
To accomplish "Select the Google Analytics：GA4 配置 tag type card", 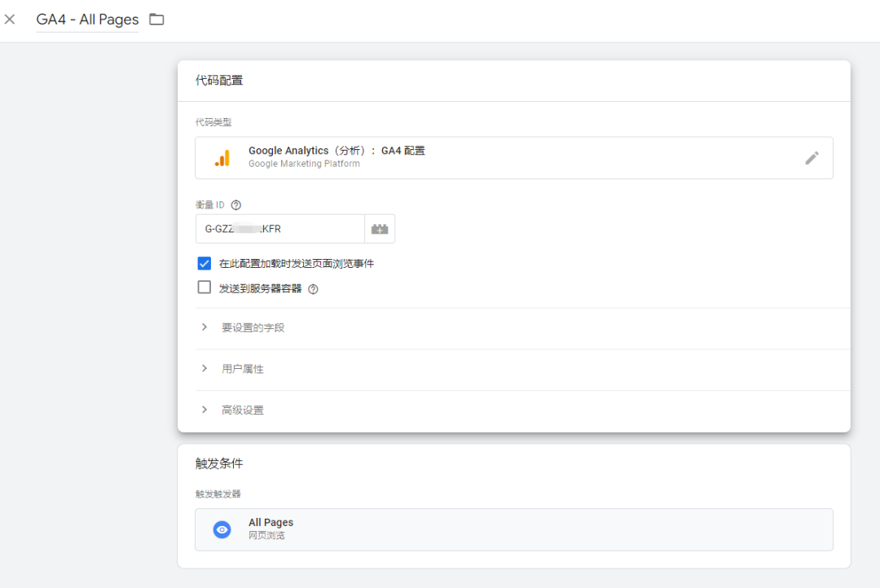I will (x=513, y=157).
